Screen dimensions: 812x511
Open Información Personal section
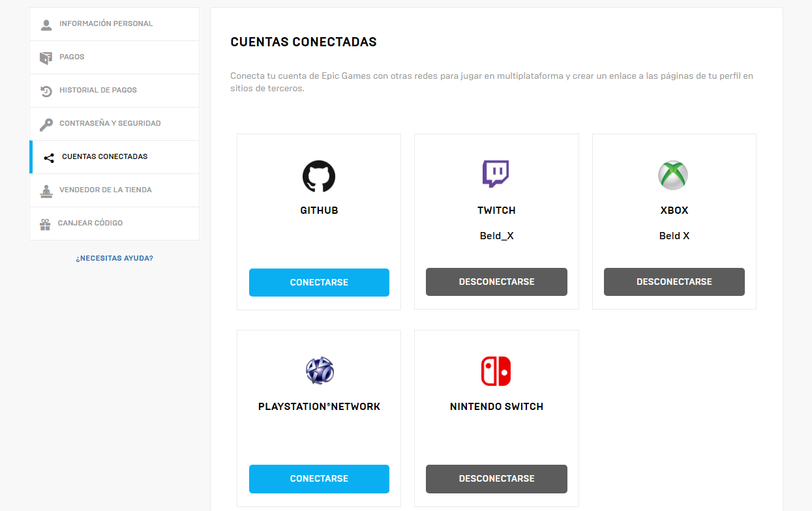pyautogui.click(x=106, y=24)
